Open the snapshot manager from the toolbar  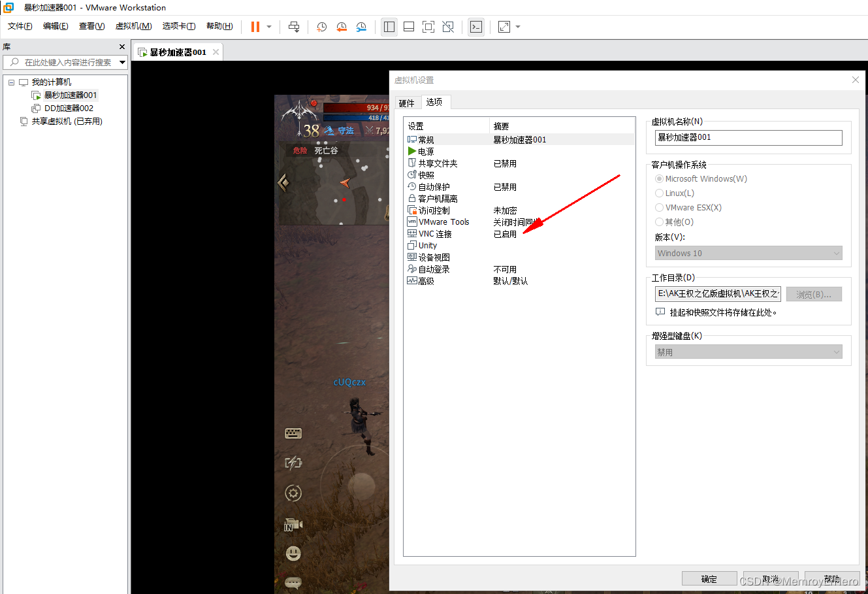pos(361,27)
